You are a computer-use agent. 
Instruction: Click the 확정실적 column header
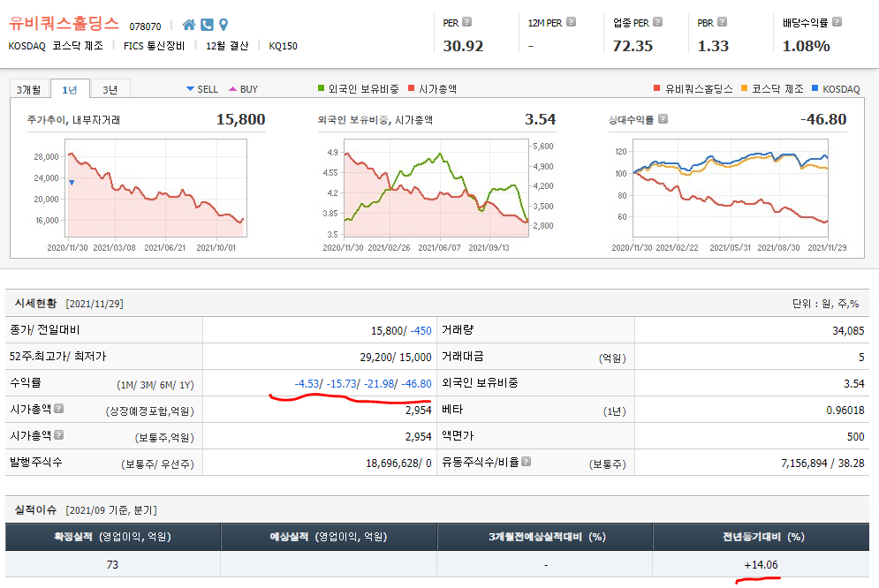click(x=113, y=537)
